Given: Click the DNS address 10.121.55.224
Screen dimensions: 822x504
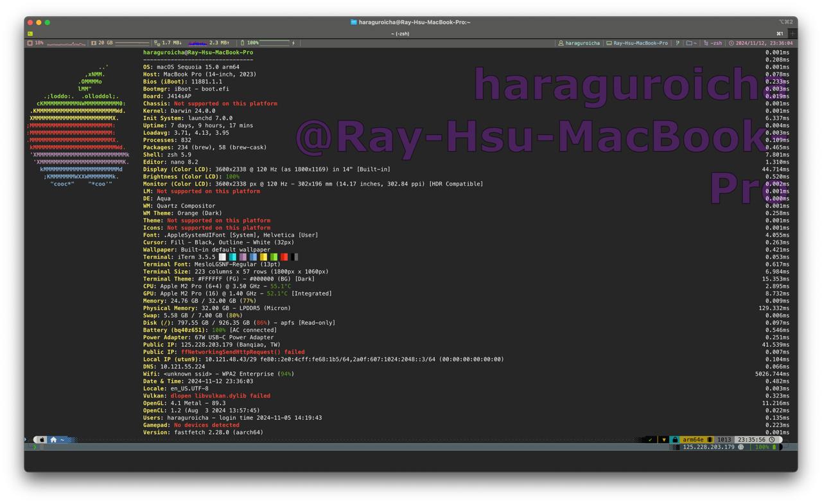Looking at the screenshot, I should pos(184,367).
